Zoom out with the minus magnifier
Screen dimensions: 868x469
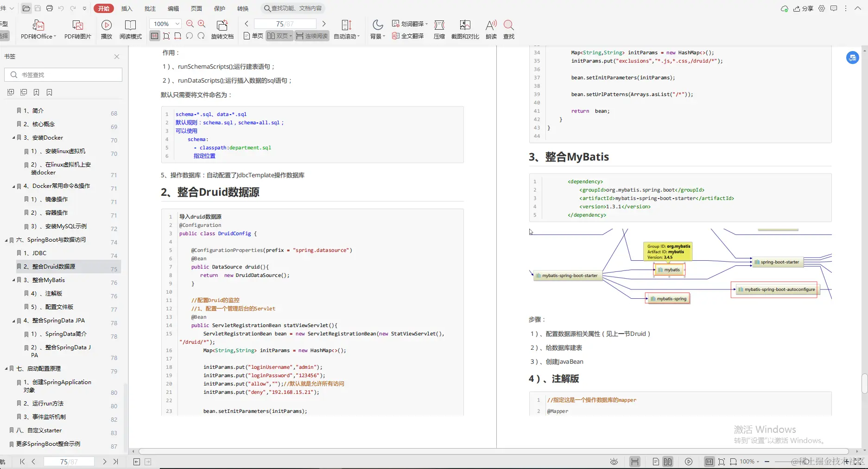190,24
